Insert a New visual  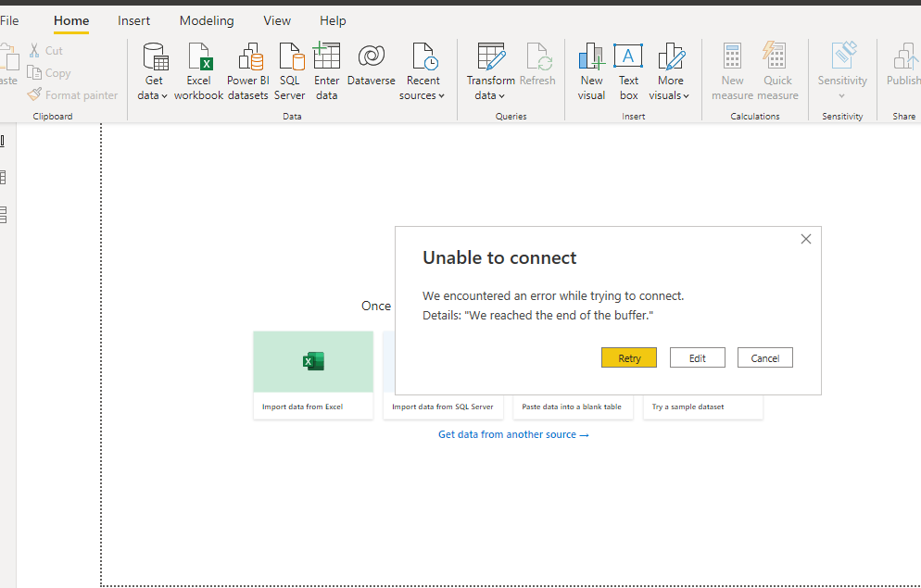pyautogui.click(x=591, y=71)
